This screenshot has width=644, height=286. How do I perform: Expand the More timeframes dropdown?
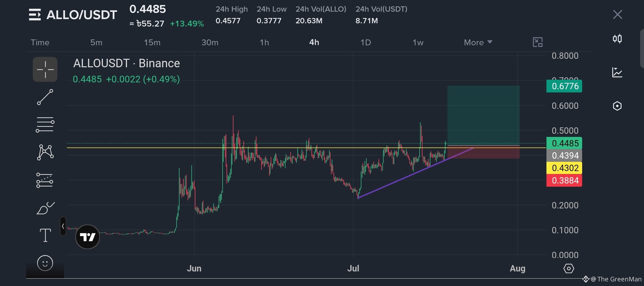click(478, 42)
